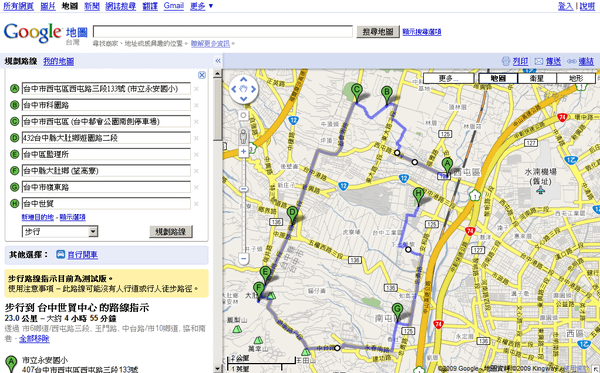Viewport: 600px width, 373px height.
Task: Click the print icon link
Action: coord(515,61)
